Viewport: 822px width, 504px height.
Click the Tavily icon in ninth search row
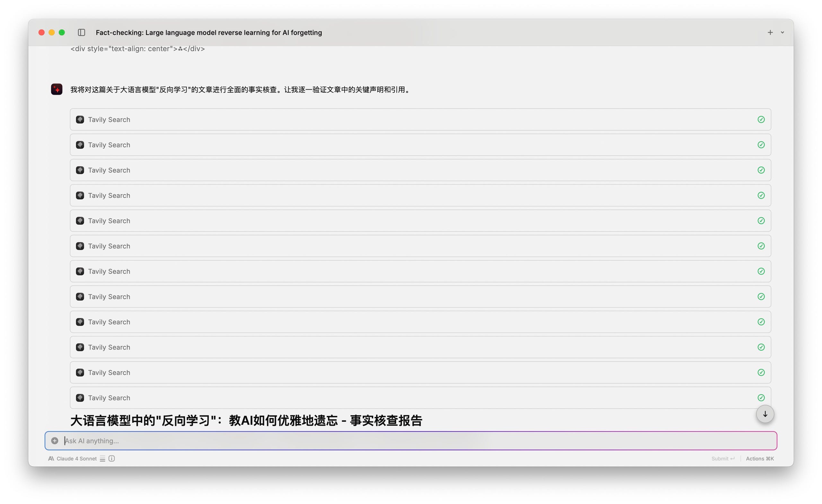point(80,322)
